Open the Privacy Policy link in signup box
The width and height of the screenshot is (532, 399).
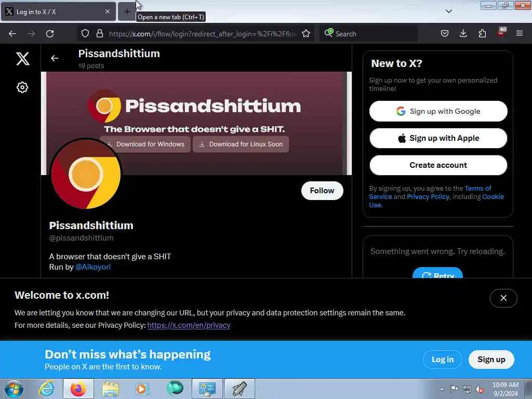pos(428,197)
